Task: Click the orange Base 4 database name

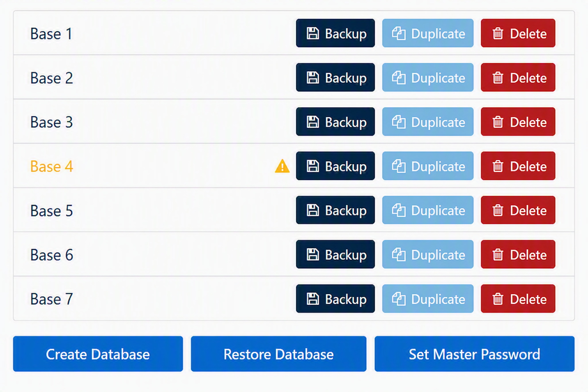Action: pyautogui.click(x=51, y=167)
